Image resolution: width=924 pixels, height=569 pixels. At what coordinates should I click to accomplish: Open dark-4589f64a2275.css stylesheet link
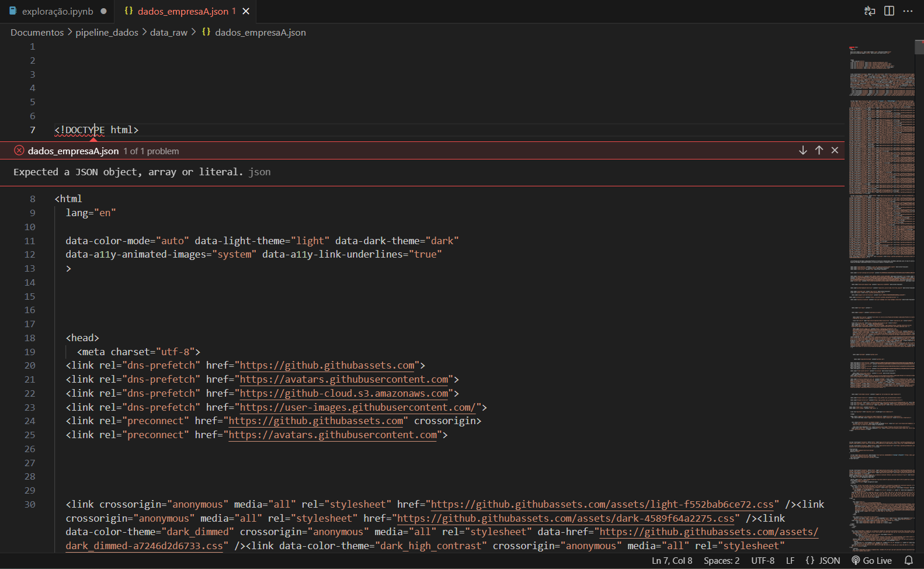[x=565, y=519]
